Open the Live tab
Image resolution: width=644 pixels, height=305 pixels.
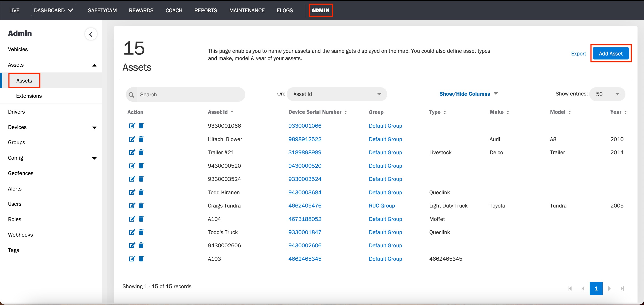[x=14, y=10]
